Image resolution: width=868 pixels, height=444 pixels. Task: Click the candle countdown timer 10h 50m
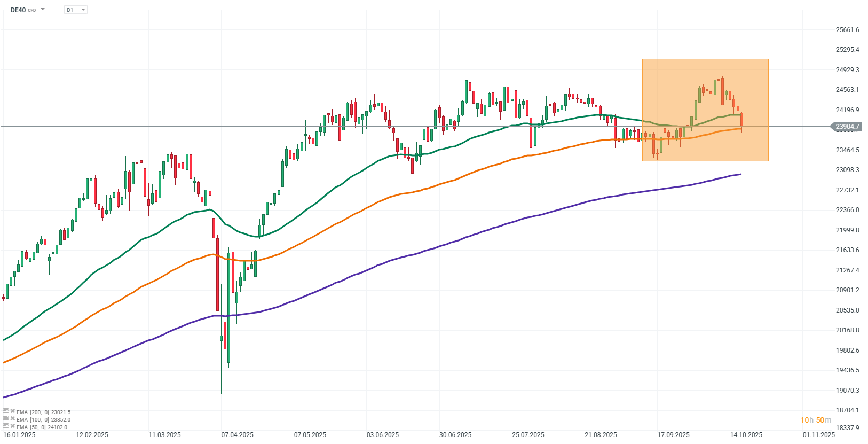[x=816, y=420]
